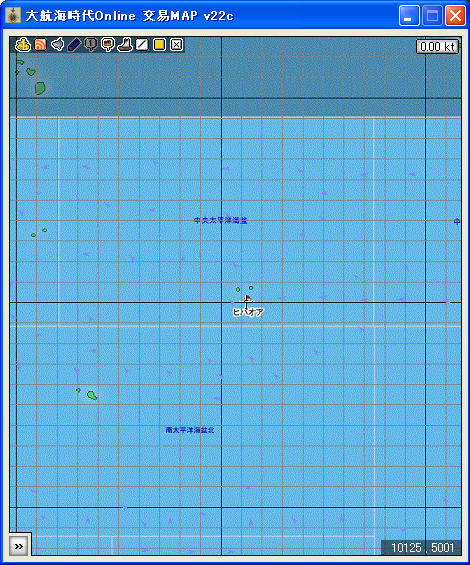Click the gray speech bubble number 1 icon
Image resolution: width=470 pixels, height=565 pixels.
point(91,45)
